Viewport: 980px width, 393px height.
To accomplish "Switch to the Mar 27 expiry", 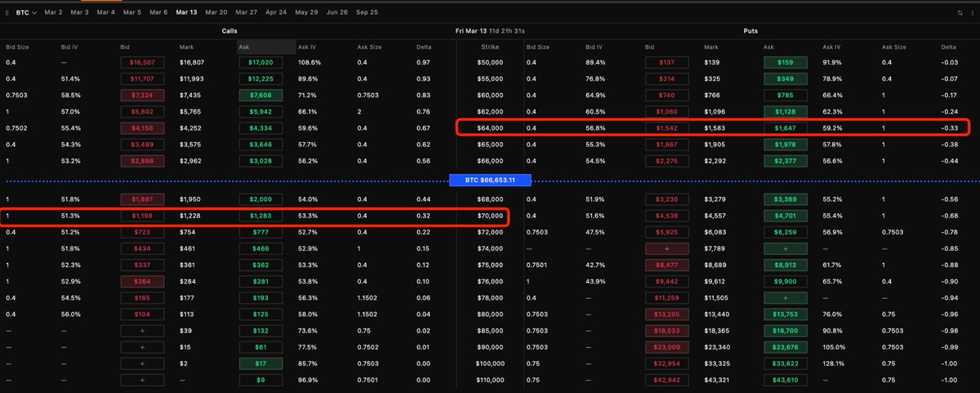I will pyautogui.click(x=246, y=13).
